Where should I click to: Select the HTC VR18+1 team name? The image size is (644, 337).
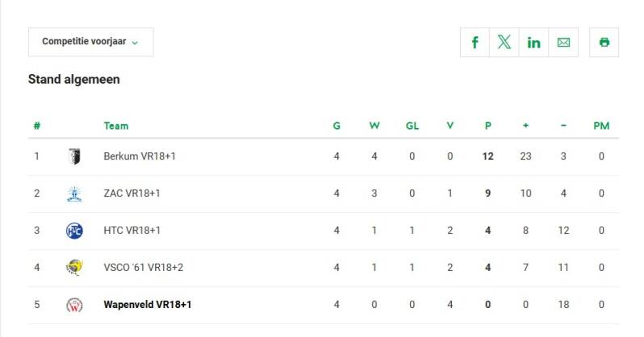[132, 231]
